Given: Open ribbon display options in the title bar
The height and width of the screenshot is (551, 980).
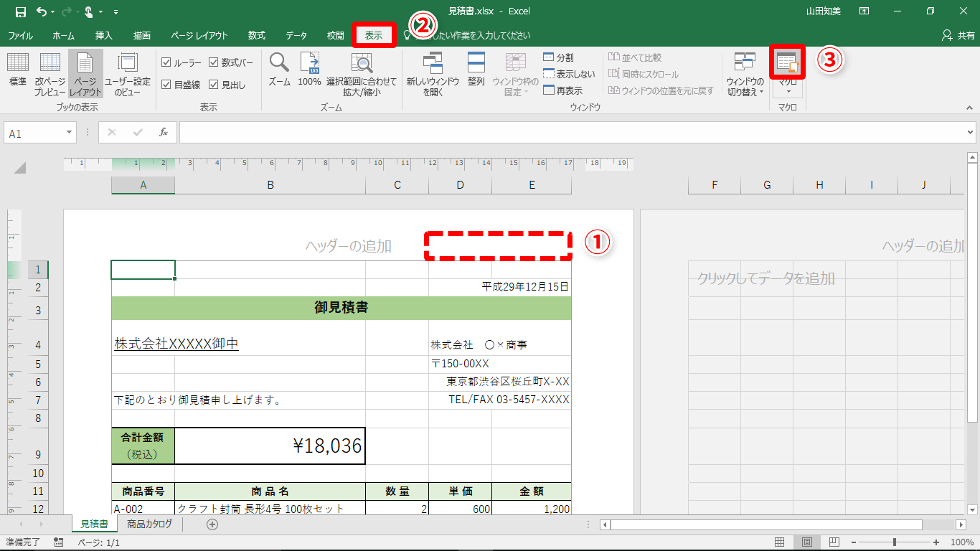Looking at the screenshot, I should click(864, 11).
